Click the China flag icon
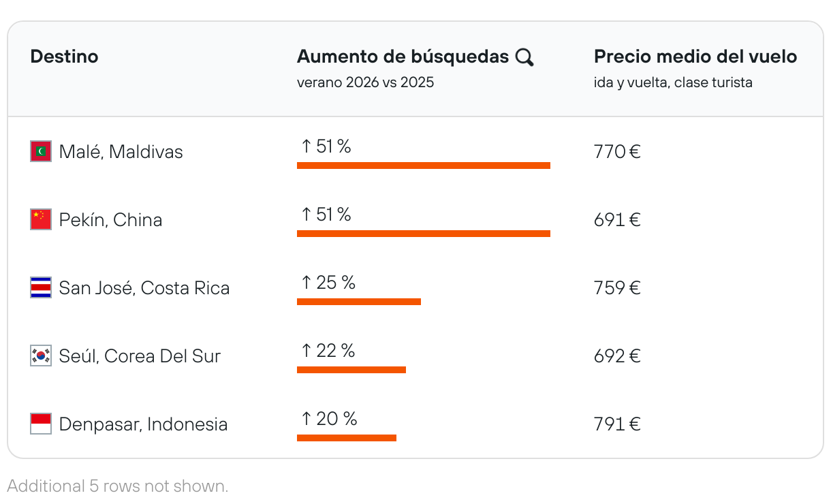This screenshot has width=831, height=504. (41, 219)
